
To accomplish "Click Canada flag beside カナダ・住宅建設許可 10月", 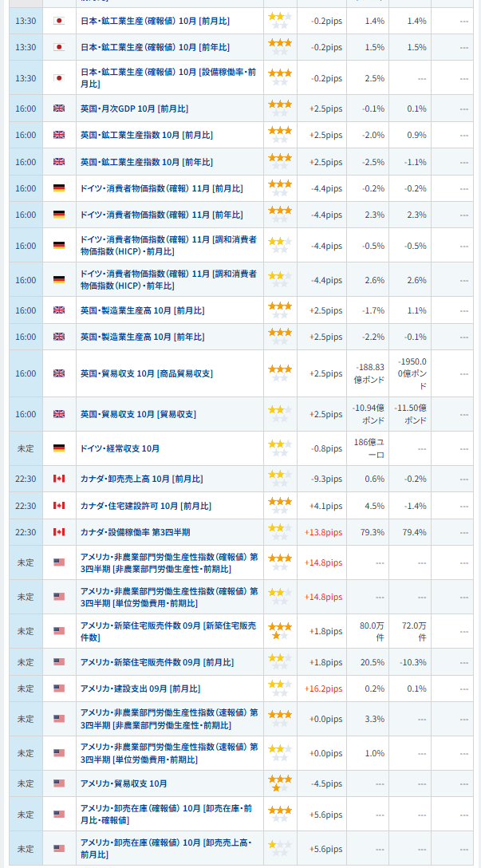I will pyautogui.click(x=58, y=506).
